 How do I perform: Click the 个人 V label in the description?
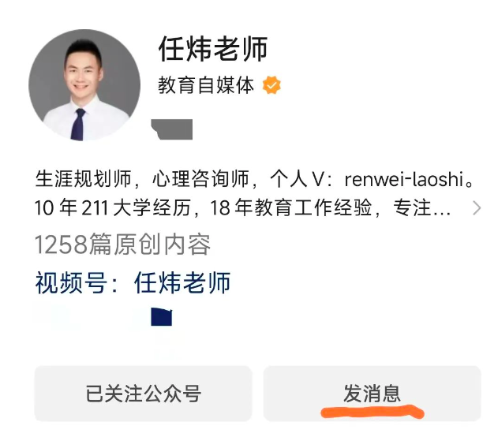point(297,179)
